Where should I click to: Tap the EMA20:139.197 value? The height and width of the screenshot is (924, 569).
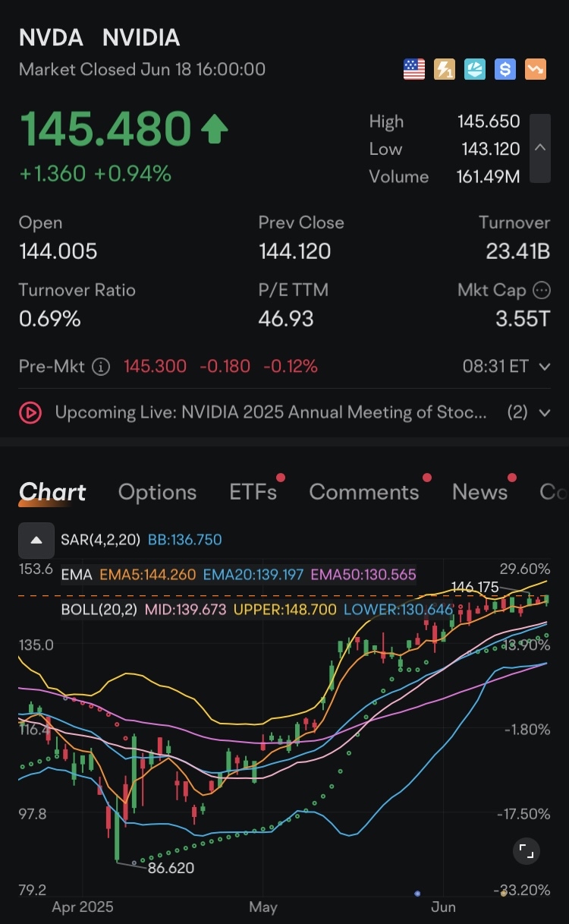click(x=253, y=575)
